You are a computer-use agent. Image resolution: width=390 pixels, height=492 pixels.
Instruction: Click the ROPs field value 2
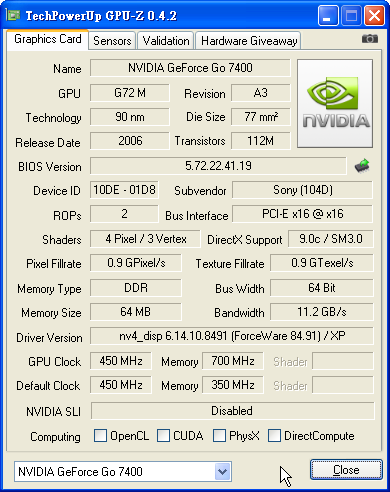tap(124, 214)
